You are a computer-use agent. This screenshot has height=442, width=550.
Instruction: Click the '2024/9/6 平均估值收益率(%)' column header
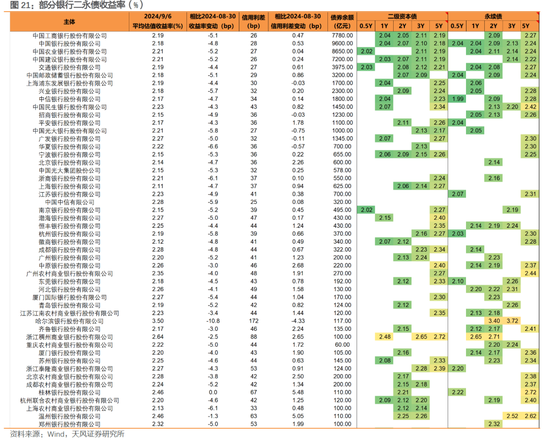point(158,21)
